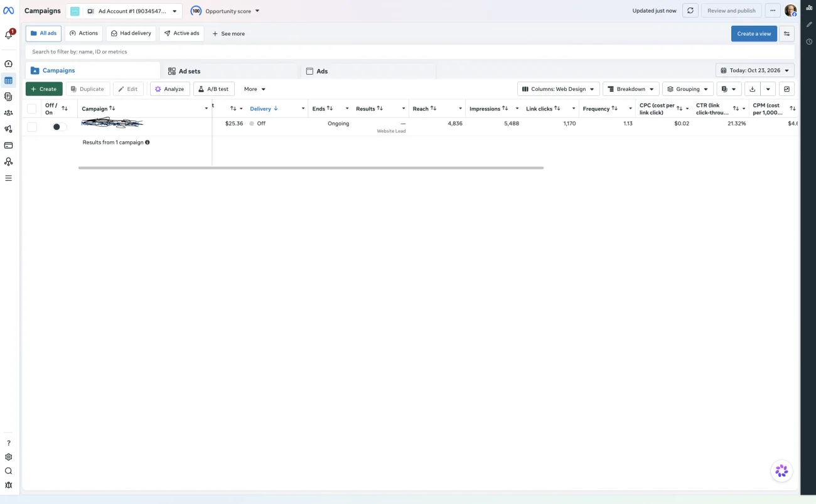Screen dimensions: 816x504
Task: Click the horizontal table scrollbar
Action: (311, 168)
